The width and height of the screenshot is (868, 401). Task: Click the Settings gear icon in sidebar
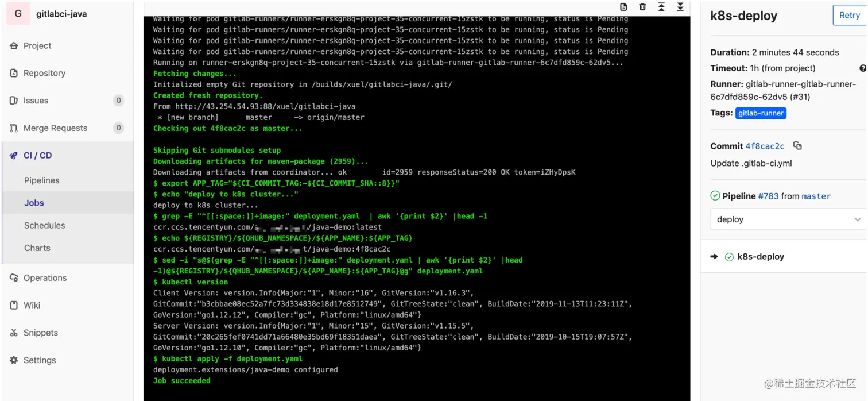[14, 360]
